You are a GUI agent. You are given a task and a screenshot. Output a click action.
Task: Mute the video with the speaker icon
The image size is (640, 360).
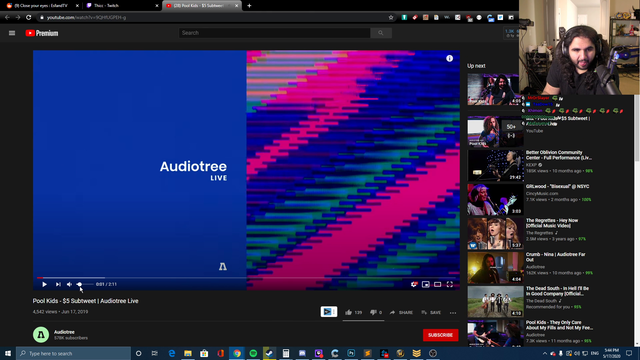69,284
